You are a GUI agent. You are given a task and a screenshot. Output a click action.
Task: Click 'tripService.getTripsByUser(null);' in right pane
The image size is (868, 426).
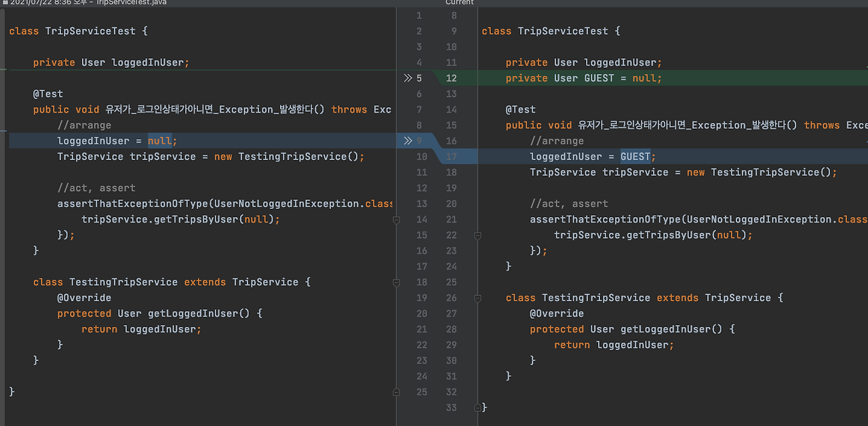point(653,235)
